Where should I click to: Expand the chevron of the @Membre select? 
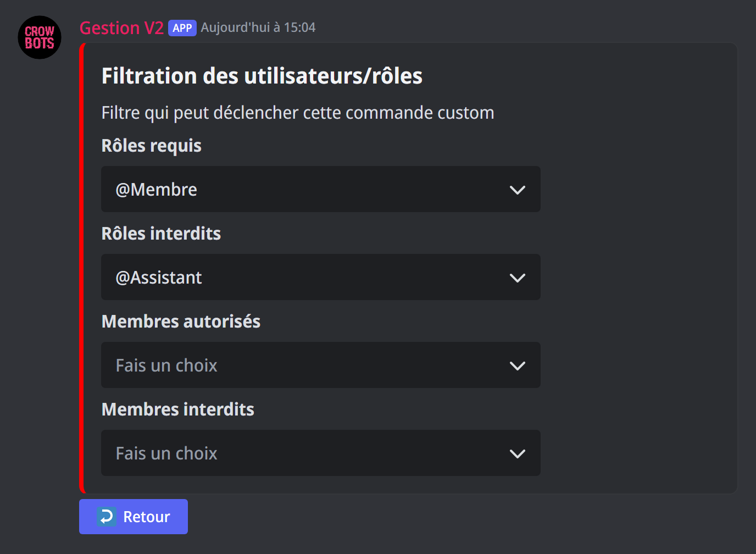(518, 190)
